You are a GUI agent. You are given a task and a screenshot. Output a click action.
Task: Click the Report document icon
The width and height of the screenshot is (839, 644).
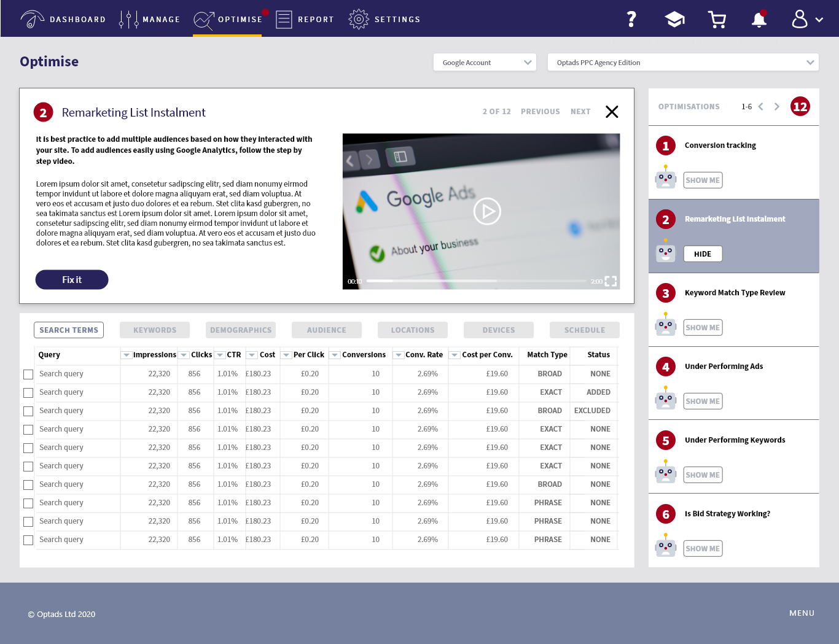click(284, 19)
